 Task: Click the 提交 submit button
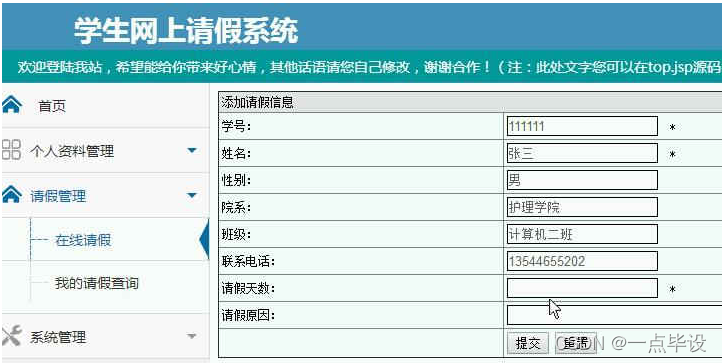(x=528, y=343)
